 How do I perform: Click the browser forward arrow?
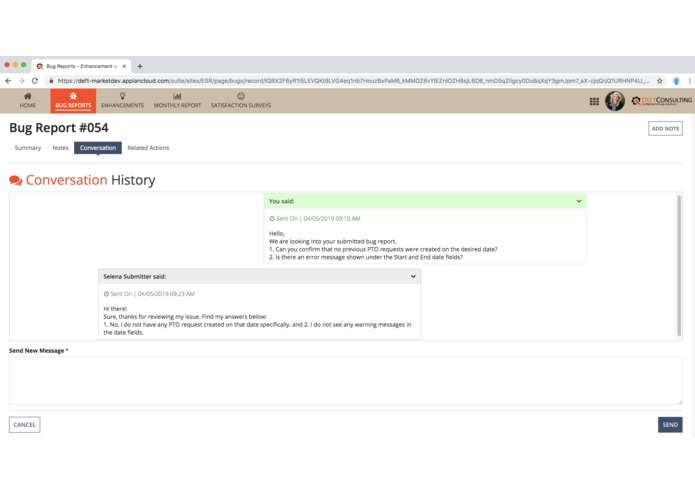click(21, 81)
